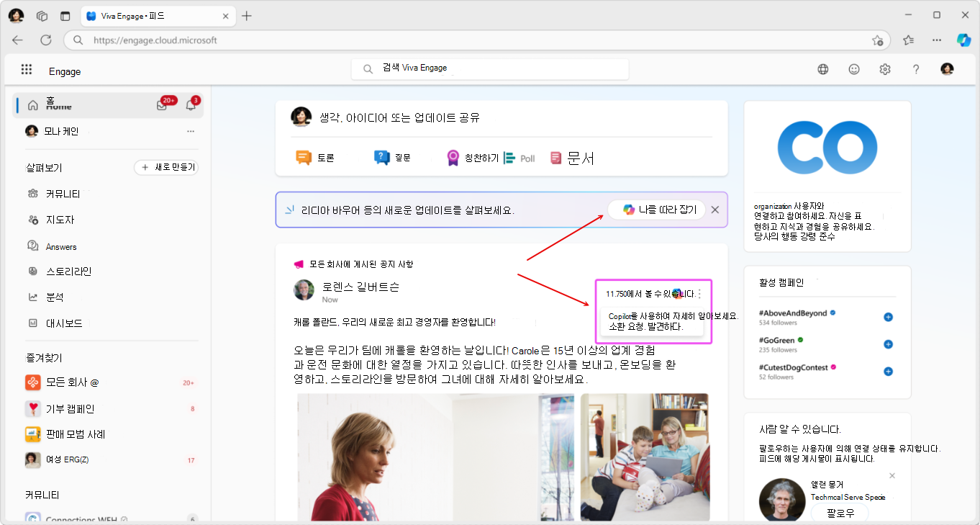Open browser favorites list icon

[x=909, y=40]
